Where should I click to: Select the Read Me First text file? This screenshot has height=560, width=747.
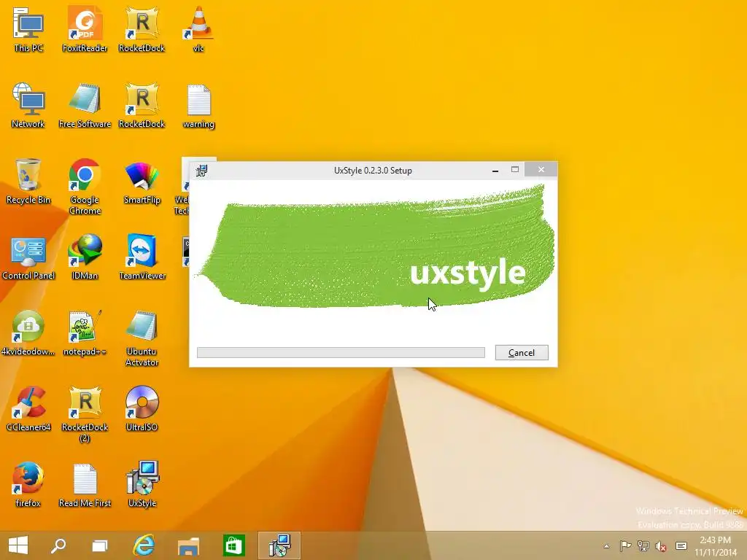coord(85,484)
